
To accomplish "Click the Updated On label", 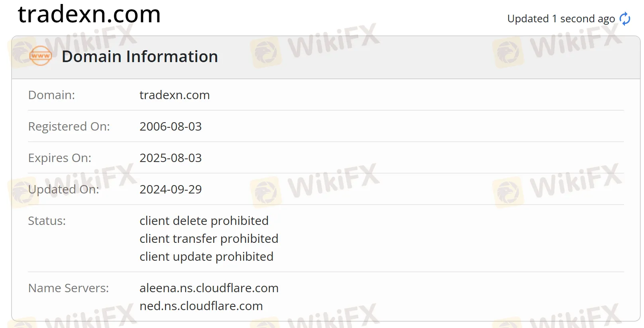I will click(64, 189).
